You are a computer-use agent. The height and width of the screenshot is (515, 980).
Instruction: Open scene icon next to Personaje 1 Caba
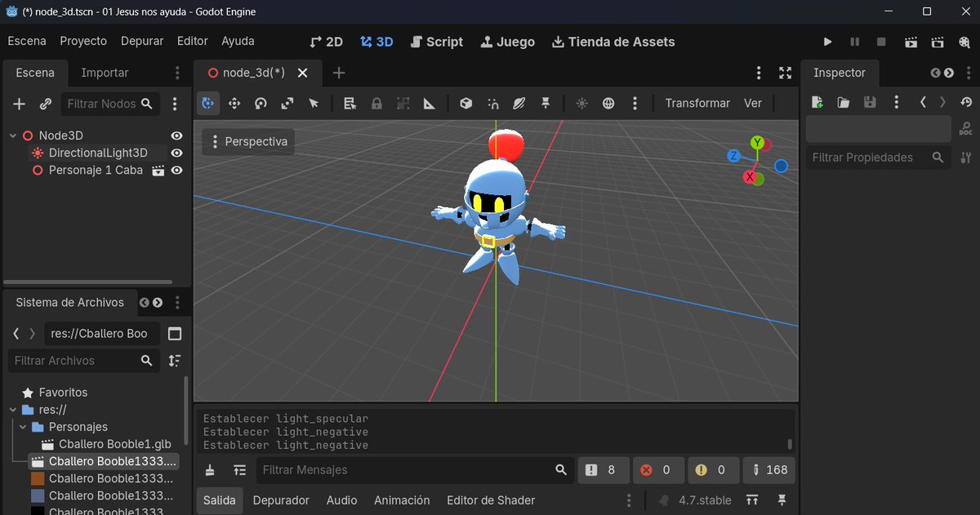158,171
